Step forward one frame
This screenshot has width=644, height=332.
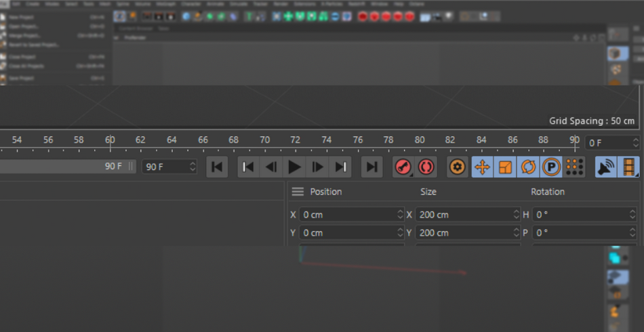click(x=317, y=167)
